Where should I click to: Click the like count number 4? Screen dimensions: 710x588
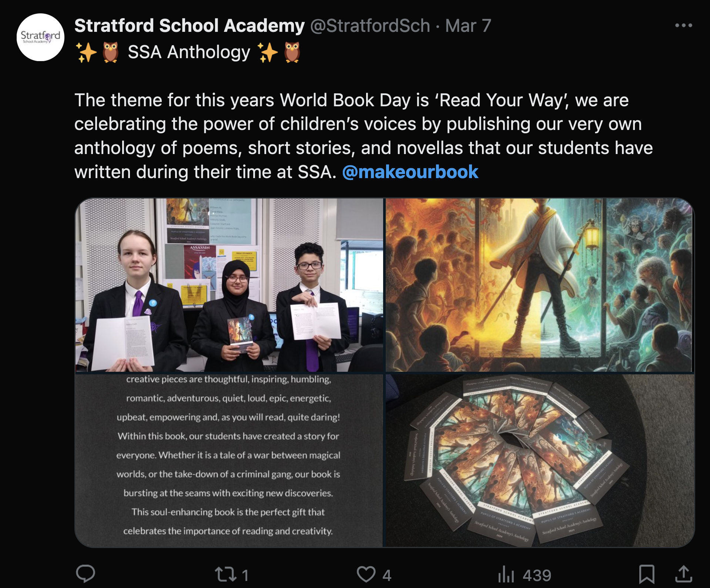point(387,575)
